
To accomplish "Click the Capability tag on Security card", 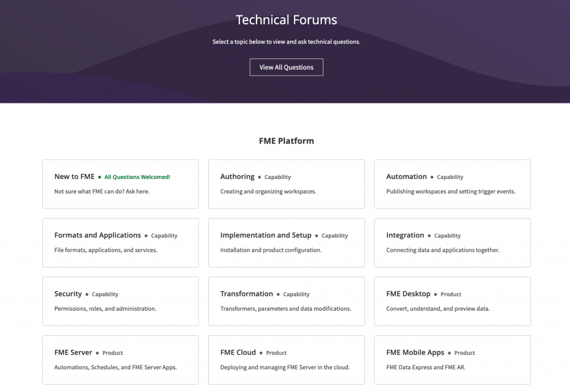I will [x=105, y=294].
